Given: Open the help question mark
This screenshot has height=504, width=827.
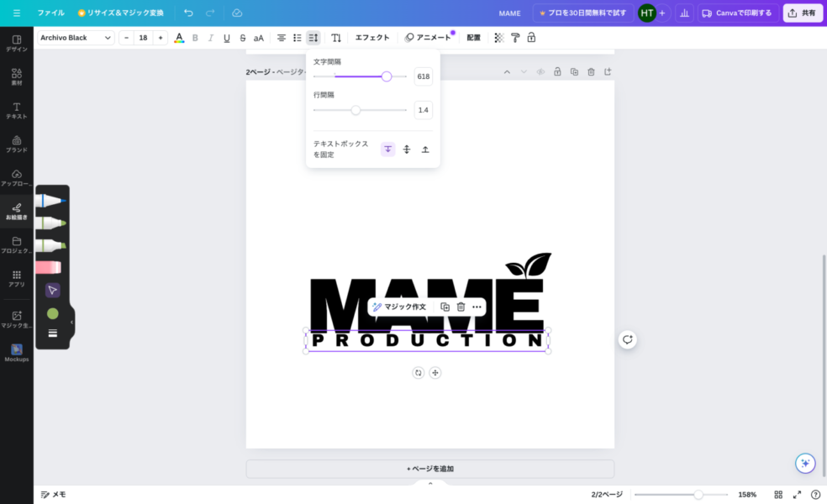Looking at the screenshot, I should coord(815,495).
